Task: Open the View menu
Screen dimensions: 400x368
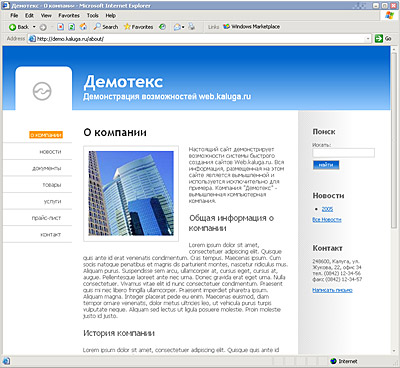Action: pyautogui.click(x=46, y=15)
